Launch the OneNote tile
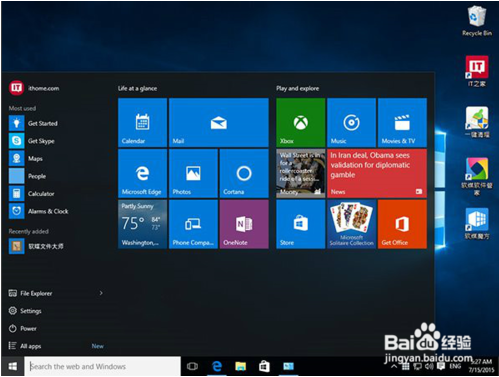The height and width of the screenshot is (377, 499). [244, 224]
